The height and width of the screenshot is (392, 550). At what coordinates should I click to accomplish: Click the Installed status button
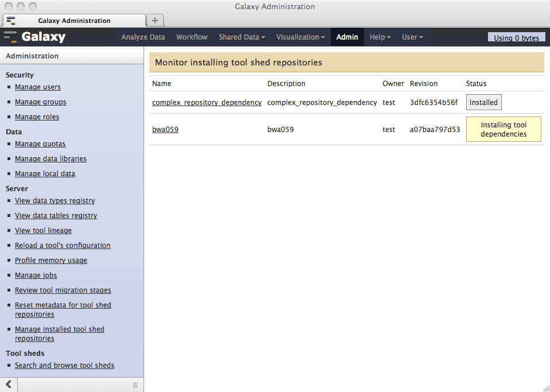click(483, 103)
